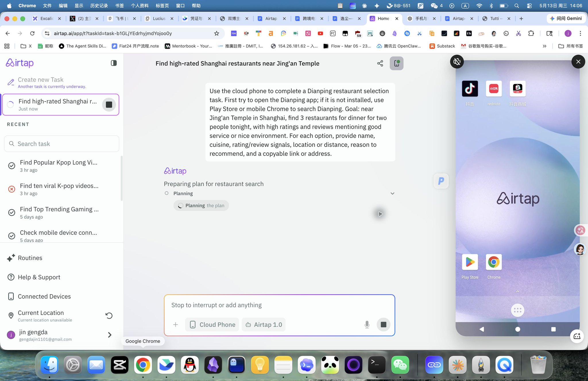Open Airtap 1.0 model selector
Image resolution: width=588 pixels, height=381 pixels.
tap(264, 325)
